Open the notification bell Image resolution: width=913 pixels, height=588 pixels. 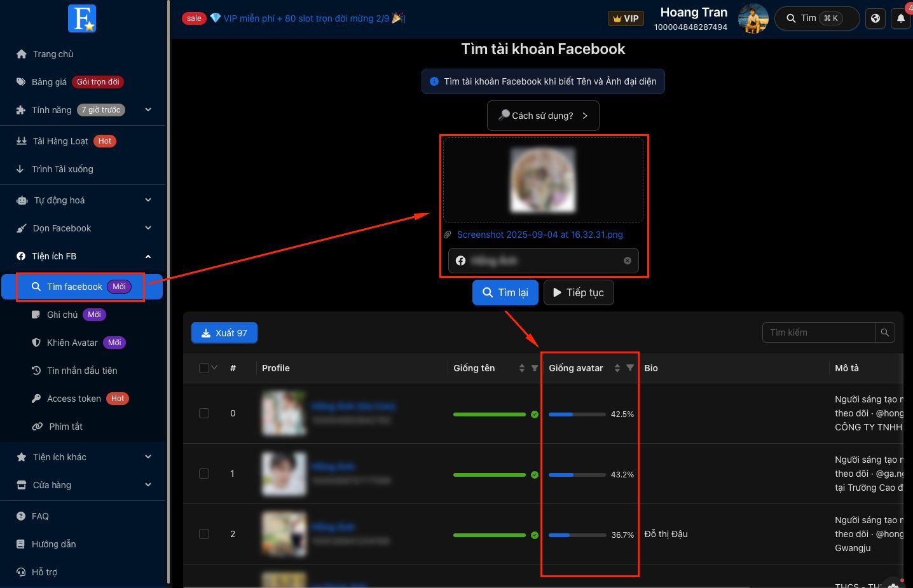(901, 18)
